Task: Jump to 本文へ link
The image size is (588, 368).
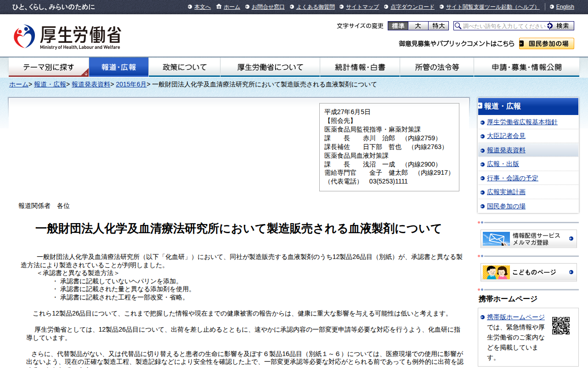Action: tap(203, 7)
